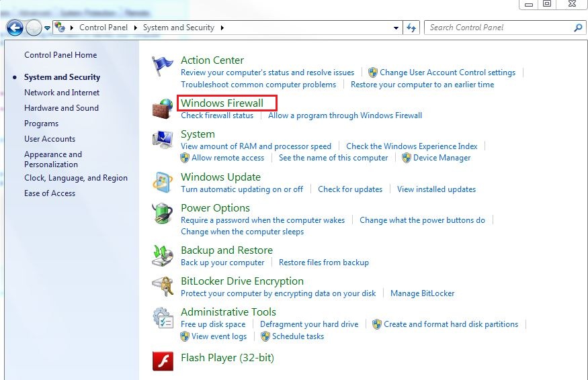Open Network and Internet category
The height and width of the screenshot is (380, 588).
(x=62, y=93)
